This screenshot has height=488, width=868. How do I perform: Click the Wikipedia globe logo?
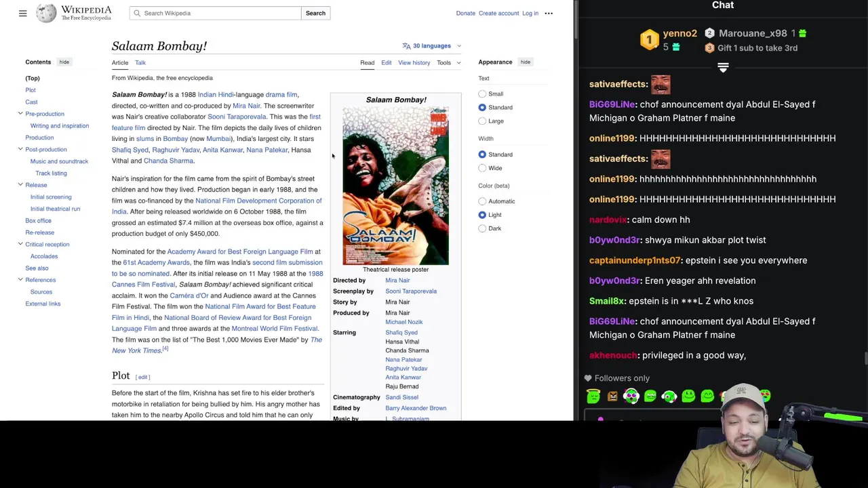[46, 13]
